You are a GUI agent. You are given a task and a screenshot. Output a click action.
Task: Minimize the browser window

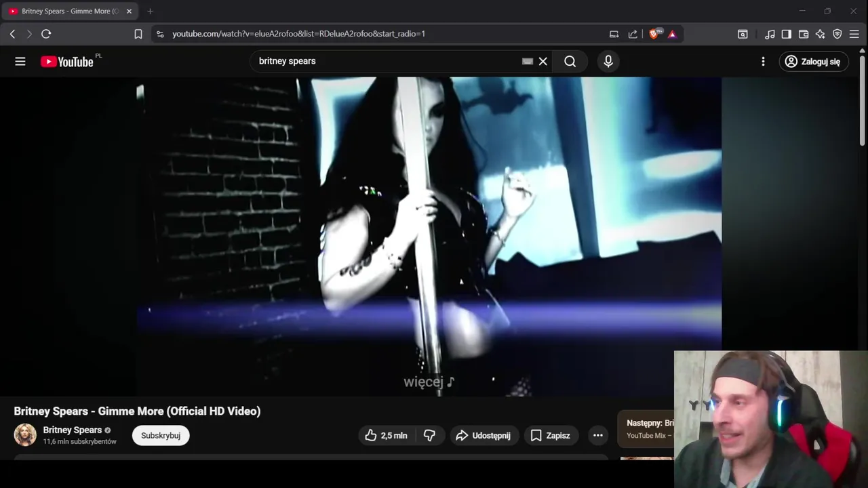[802, 12]
